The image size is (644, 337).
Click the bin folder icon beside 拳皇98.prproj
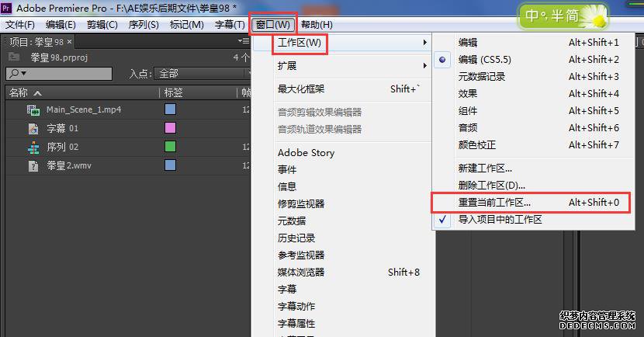pyautogui.click(x=14, y=57)
